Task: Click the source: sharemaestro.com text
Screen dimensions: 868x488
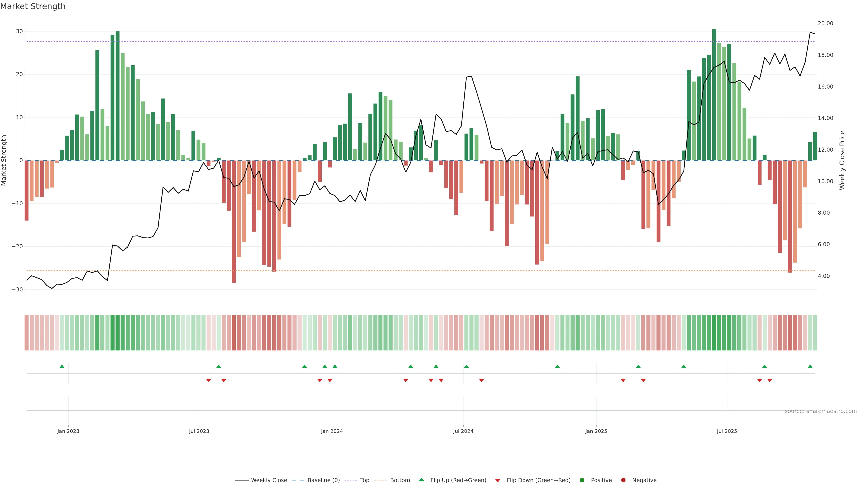Action: (x=821, y=411)
